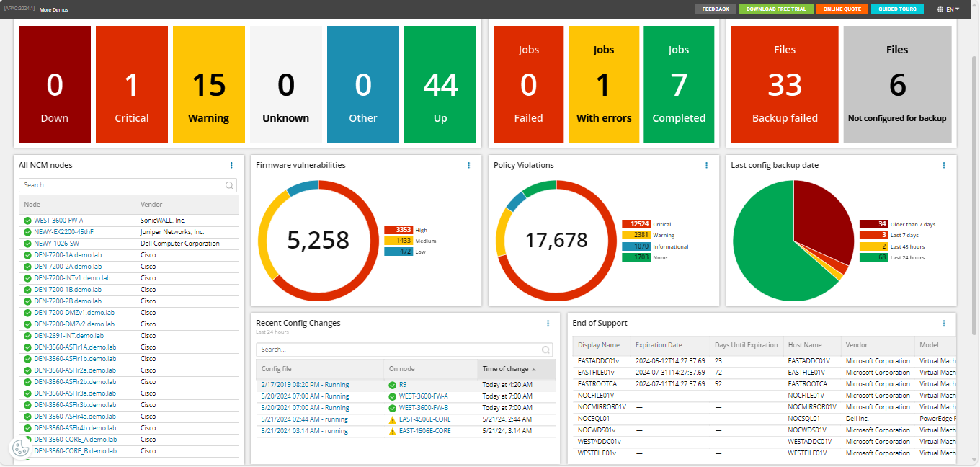This screenshot has width=980, height=467.
Task: Click status icon for DEN-2691-INT.demo.lab
Action: tap(27, 336)
